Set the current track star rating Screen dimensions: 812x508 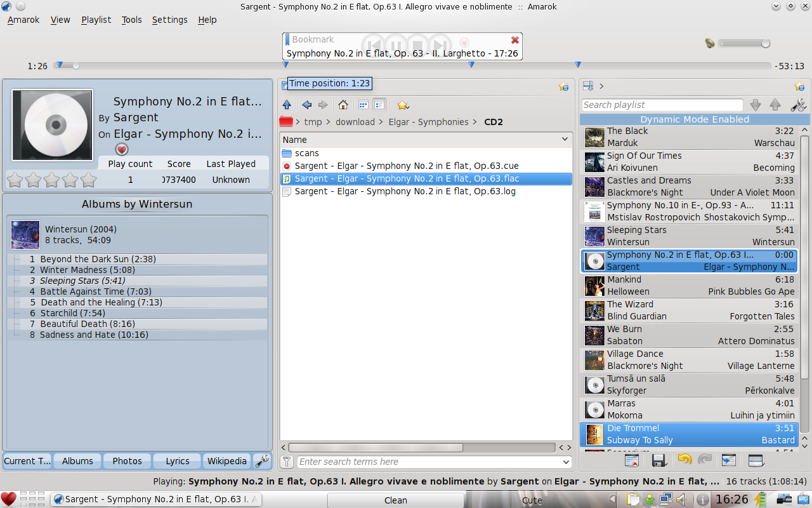coord(51,180)
